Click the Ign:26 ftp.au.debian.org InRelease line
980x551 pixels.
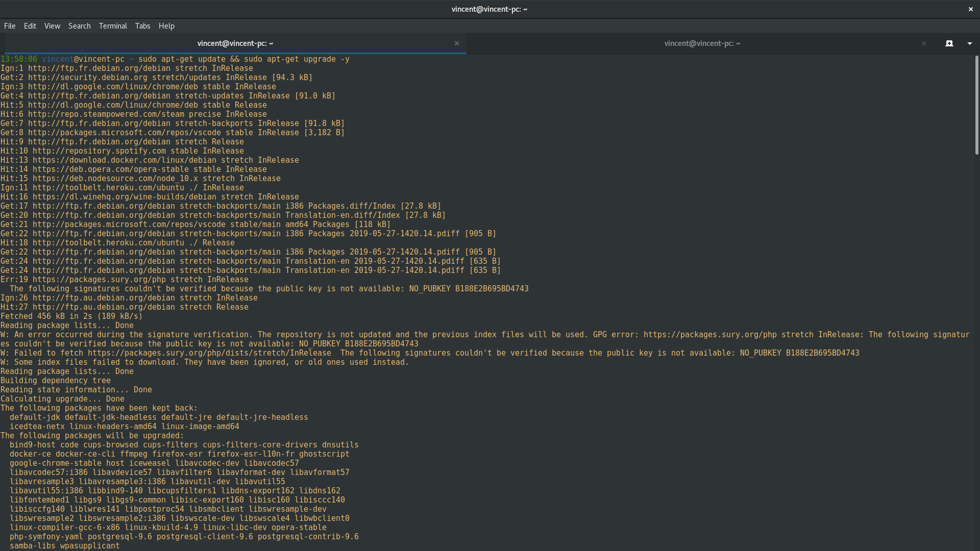pos(129,298)
